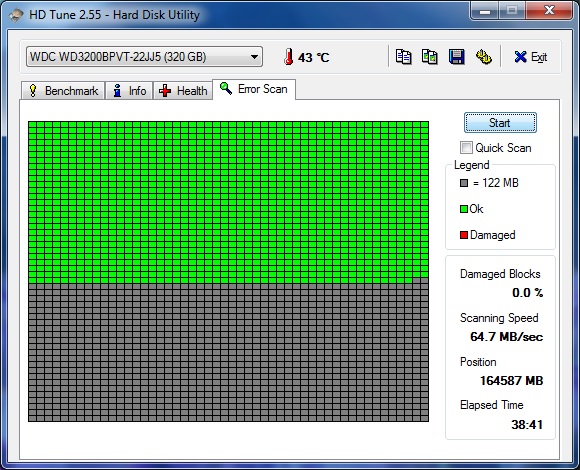Click the 164587 MB position value

coord(512,381)
